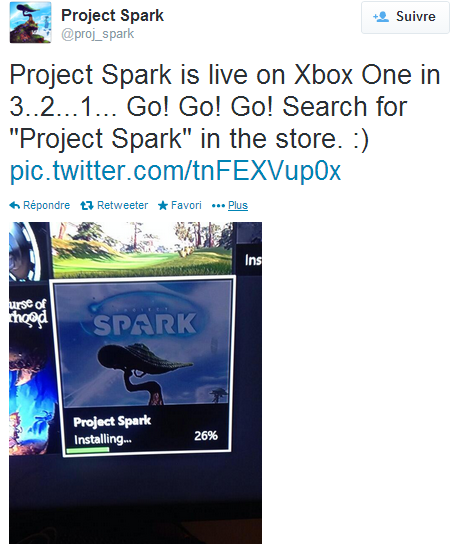The height and width of the screenshot is (544, 453).
Task: Open the attached Xbox photo
Action: [135, 383]
